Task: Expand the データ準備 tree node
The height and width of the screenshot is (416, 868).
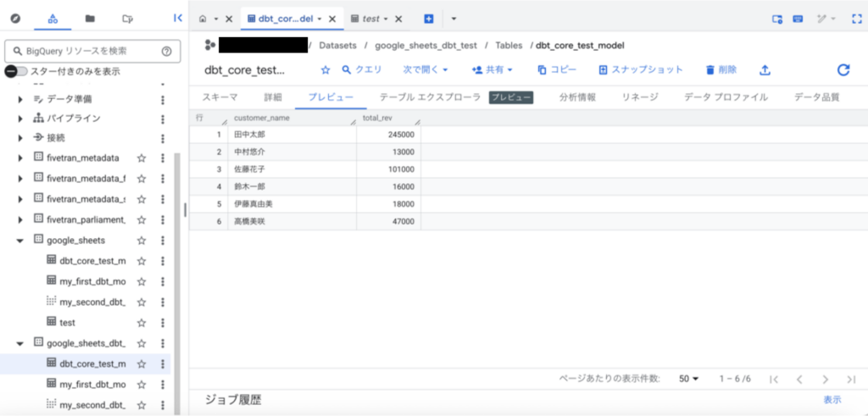Action: [x=20, y=99]
